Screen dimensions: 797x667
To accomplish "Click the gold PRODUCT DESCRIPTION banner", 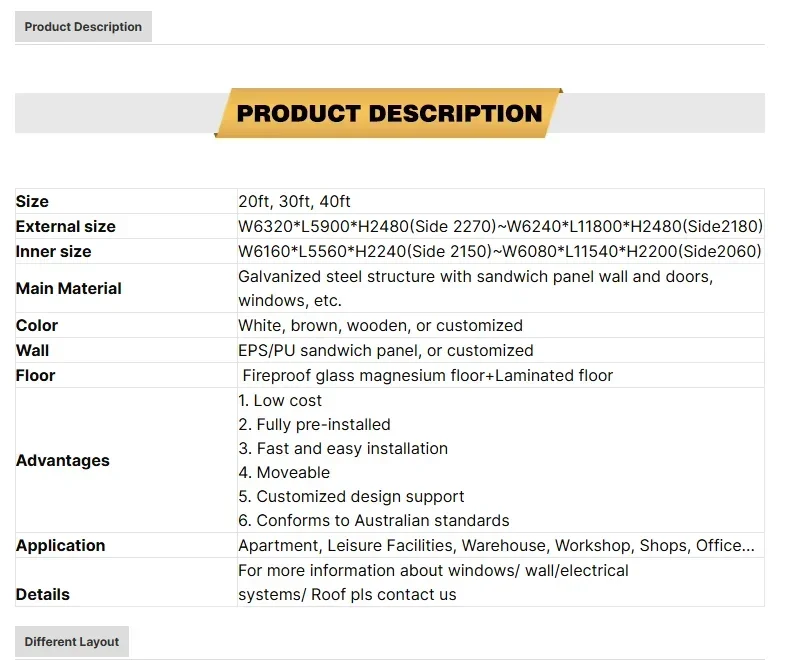I will (389, 113).
